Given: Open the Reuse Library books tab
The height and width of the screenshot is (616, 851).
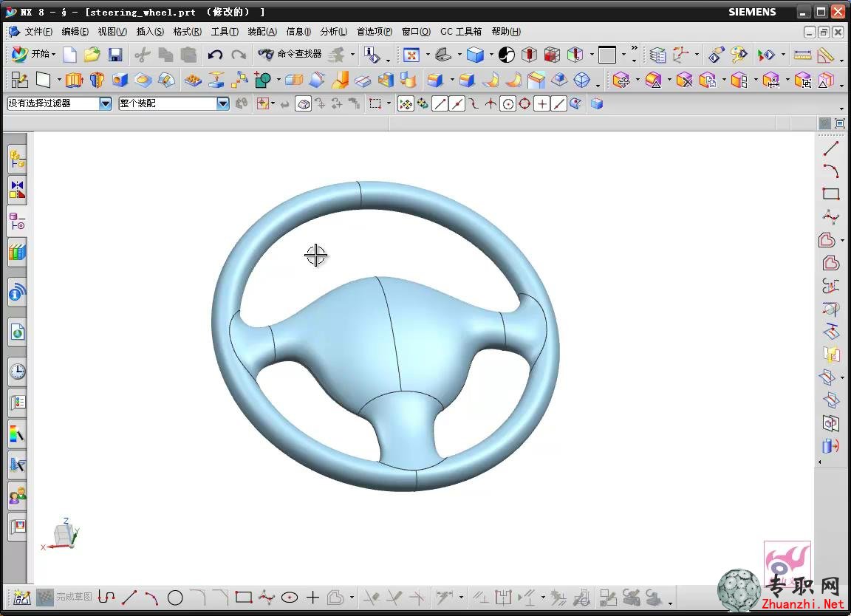Looking at the screenshot, I should coord(18,253).
